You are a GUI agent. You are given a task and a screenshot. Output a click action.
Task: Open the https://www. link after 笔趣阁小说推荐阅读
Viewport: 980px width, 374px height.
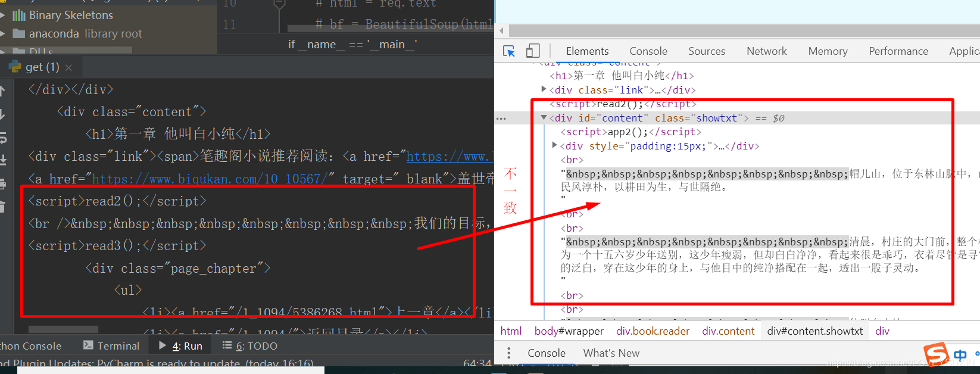click(x=450, y=157)
